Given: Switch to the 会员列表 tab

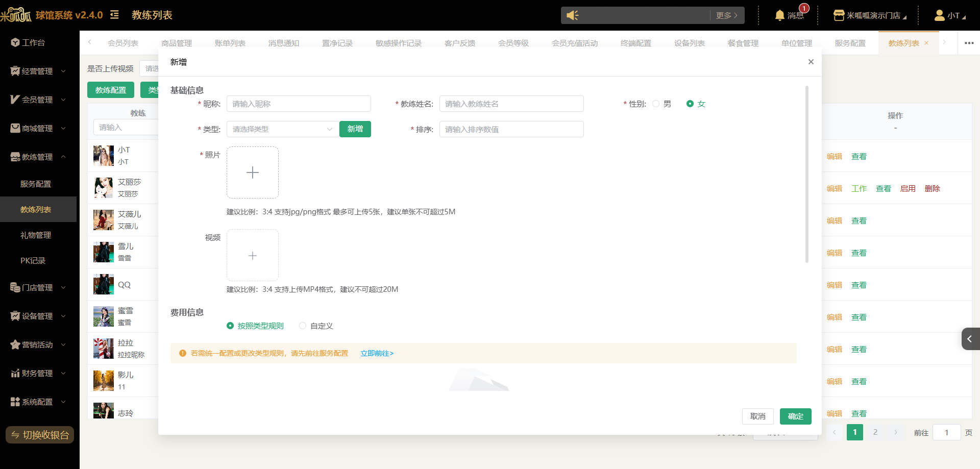Looking at the screenshot, I should point(123,43).
